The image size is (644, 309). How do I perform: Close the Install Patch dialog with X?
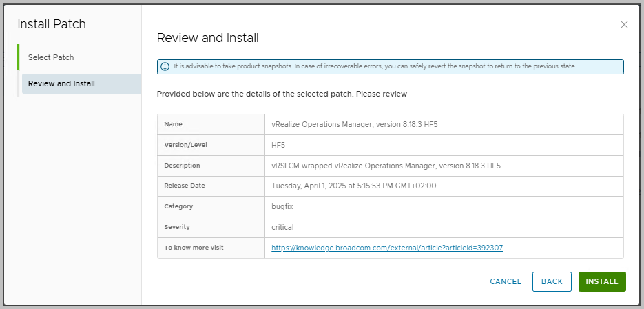tap(624, 25)
